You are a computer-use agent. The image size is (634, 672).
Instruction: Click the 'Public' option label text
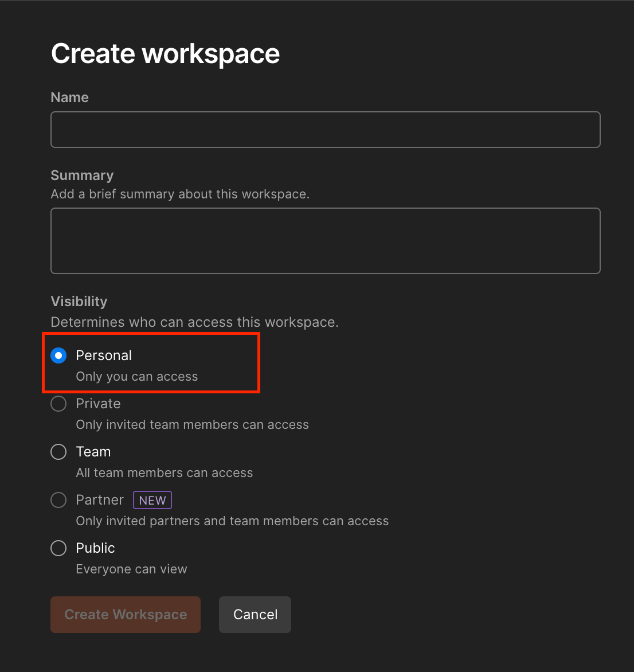pos(95,548)
